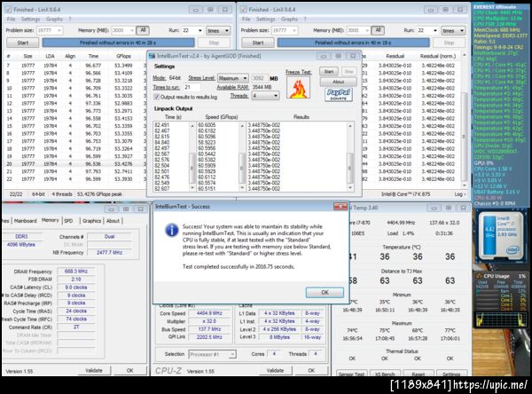Open the Processor #1 Selection dropdown in CPU-Z

(x=212, y=354)
